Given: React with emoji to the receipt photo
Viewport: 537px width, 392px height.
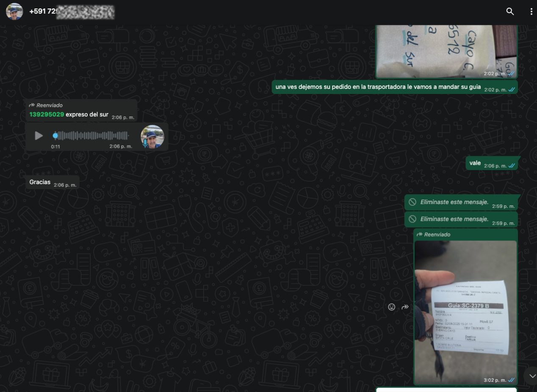Looking at the screenshot, I should coord(392,307).
